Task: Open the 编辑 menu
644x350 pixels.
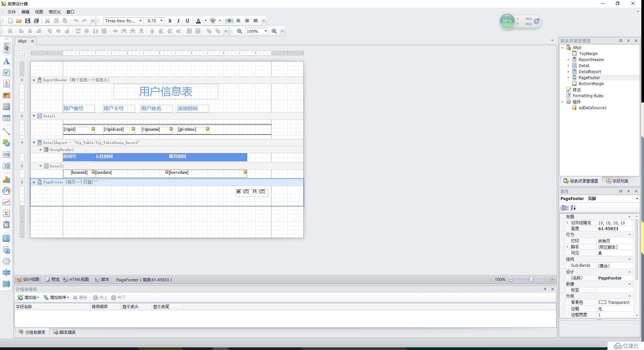Action: click(25, 12)
